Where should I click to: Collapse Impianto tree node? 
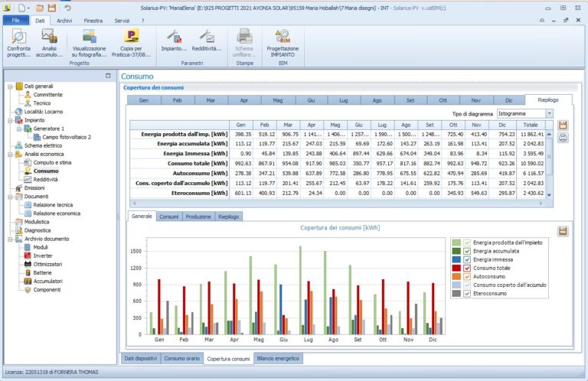tap(10, 121)
